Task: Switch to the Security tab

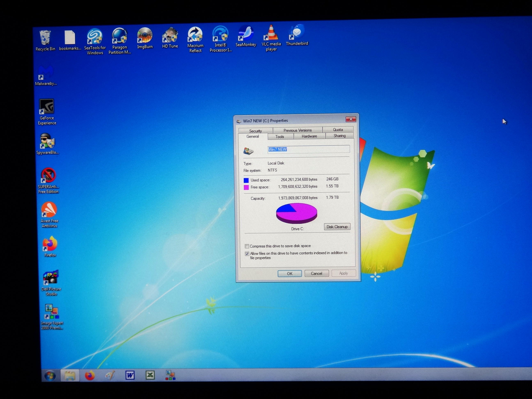Action: tap(255, 131)
